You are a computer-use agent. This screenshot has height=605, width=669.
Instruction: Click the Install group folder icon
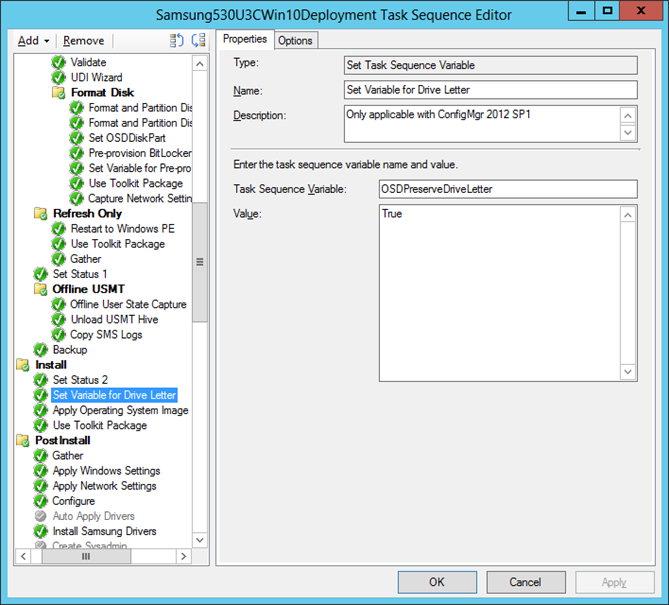(x=23, y=365)
